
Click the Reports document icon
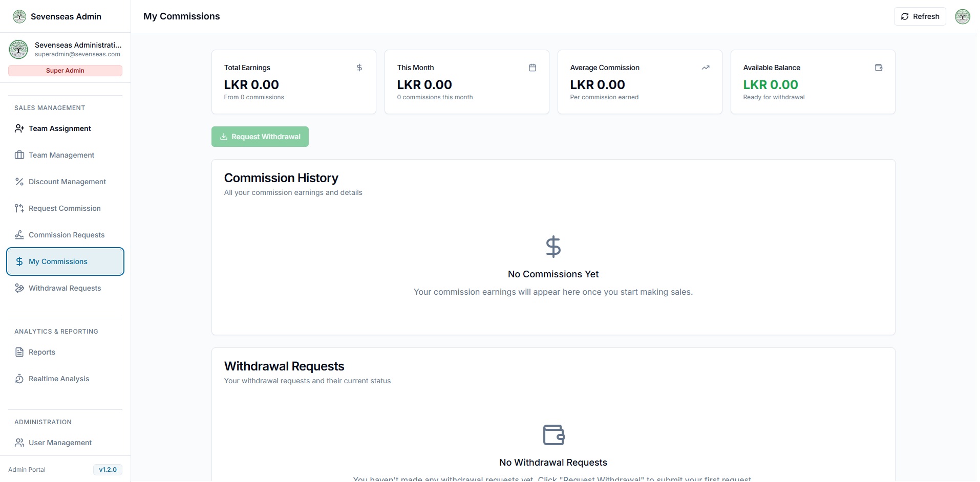[x=19, y=352]
